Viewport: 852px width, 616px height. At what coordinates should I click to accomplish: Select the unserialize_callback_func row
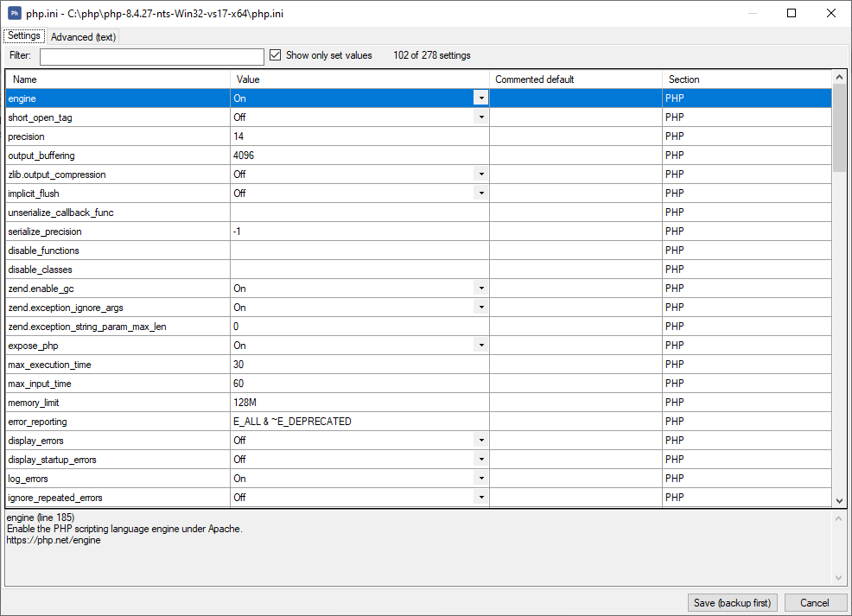coord(419,213)
